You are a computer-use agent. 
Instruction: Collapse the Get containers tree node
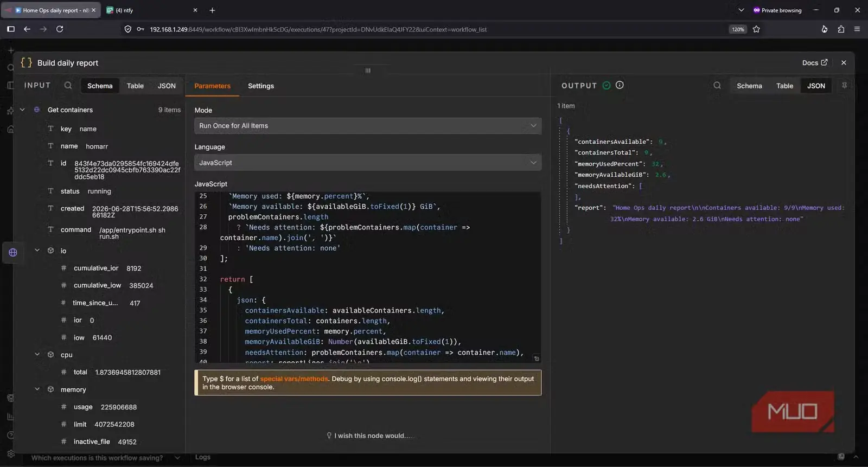22,110
